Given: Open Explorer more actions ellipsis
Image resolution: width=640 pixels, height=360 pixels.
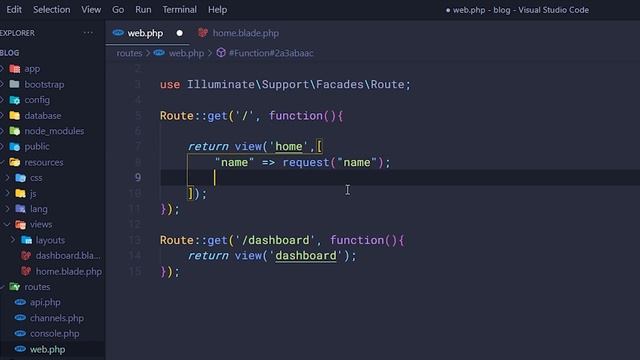Looking at the screenshot, I should coord(88,33).
